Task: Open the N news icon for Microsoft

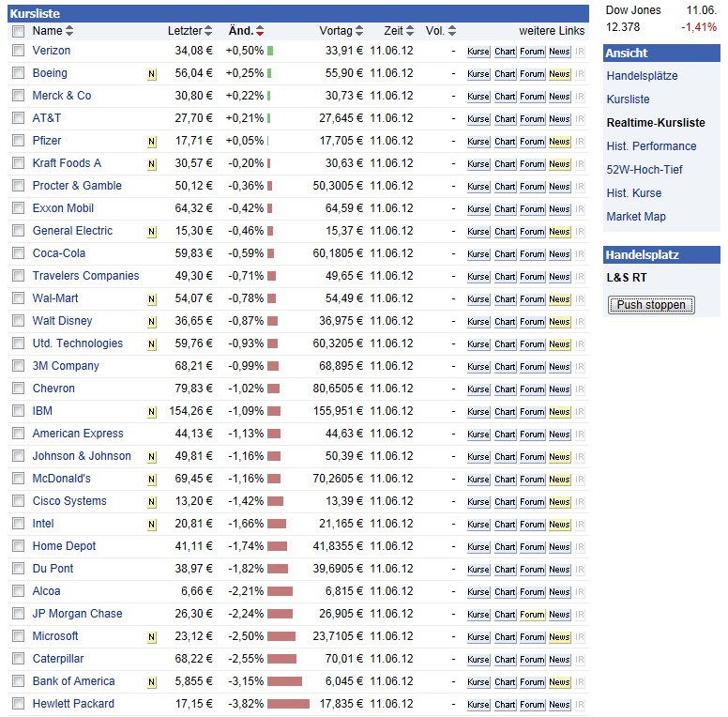Action: (151, 637)
